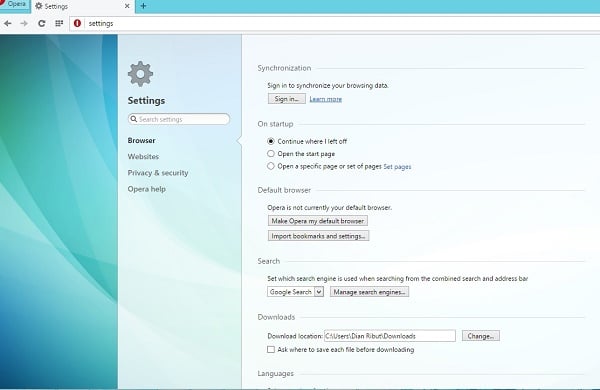Click the Opera badge in address bar
The width and height of the screenshot is (600, 390).
click(x=77, y=23)
